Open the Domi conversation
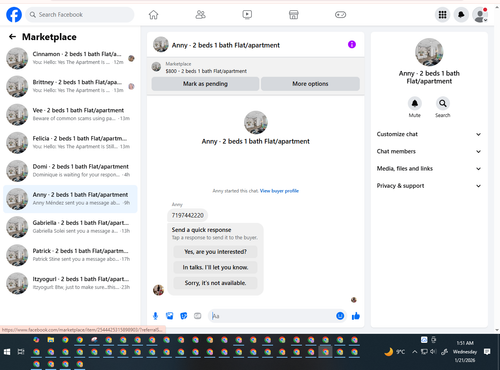 (x=70, y=171)
